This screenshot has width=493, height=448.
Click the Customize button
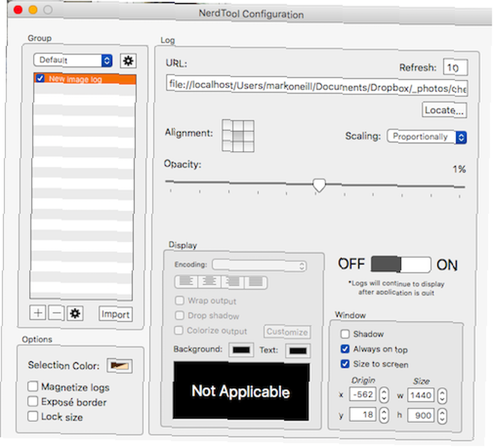287,332
